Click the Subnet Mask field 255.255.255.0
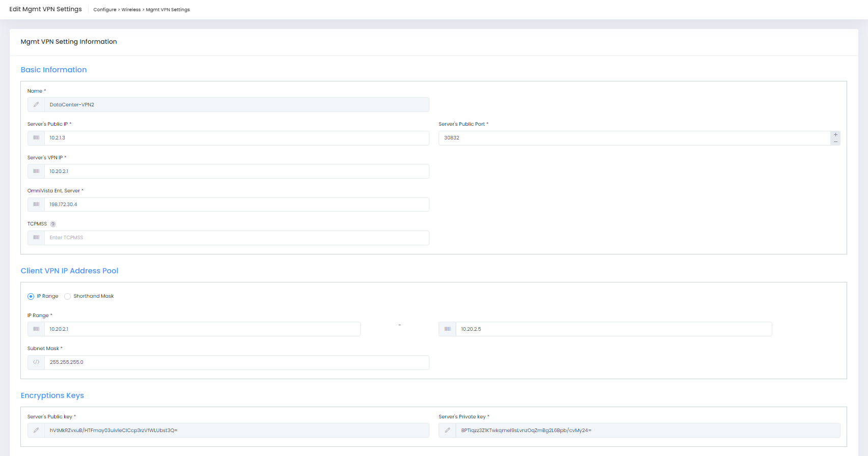The height and width of the screenshot is (456, 868). [236, 362]
